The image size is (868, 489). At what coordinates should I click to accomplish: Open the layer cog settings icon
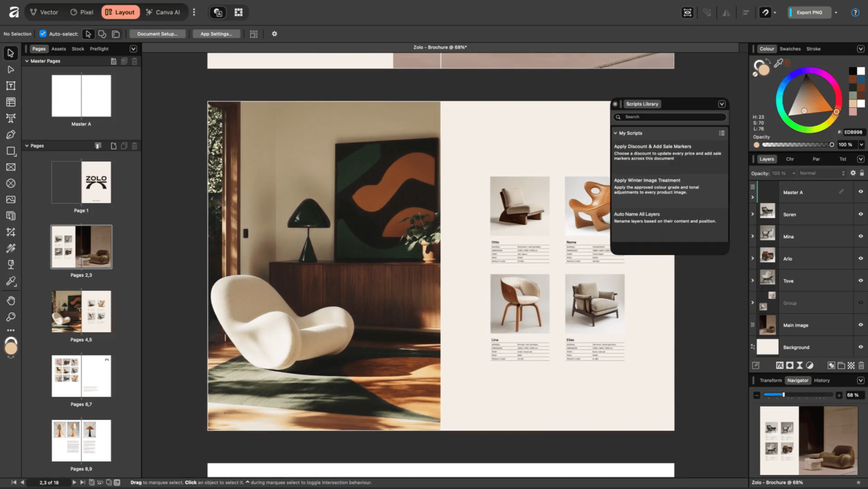coord(853,173)
